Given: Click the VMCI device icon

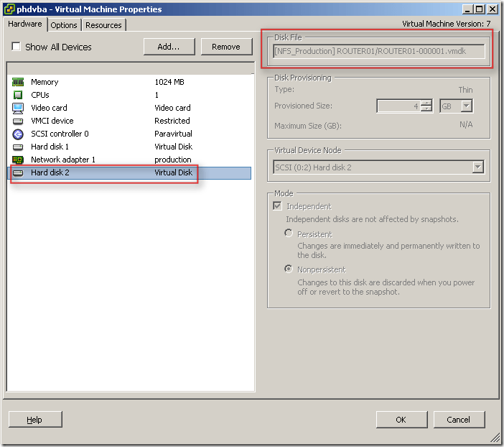Looking at the screenshot, I should point(18,121).
